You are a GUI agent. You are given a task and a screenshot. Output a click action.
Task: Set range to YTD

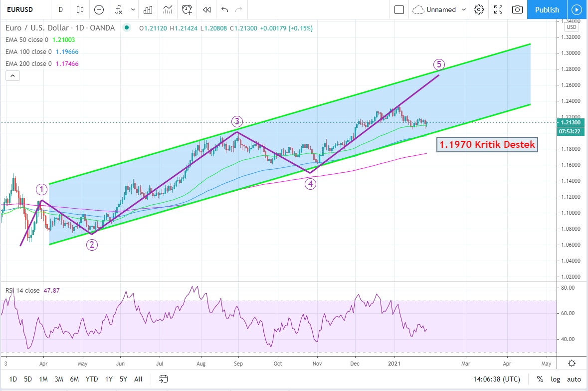point(91,379)
